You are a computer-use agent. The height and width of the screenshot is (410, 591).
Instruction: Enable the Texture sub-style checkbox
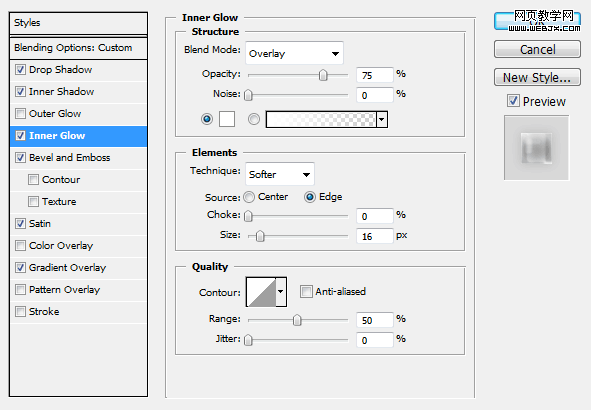tap(33, 202)
